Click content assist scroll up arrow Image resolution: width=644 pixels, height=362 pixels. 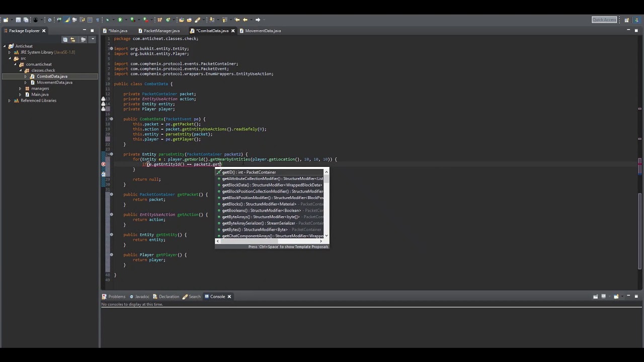pos(327,171)
